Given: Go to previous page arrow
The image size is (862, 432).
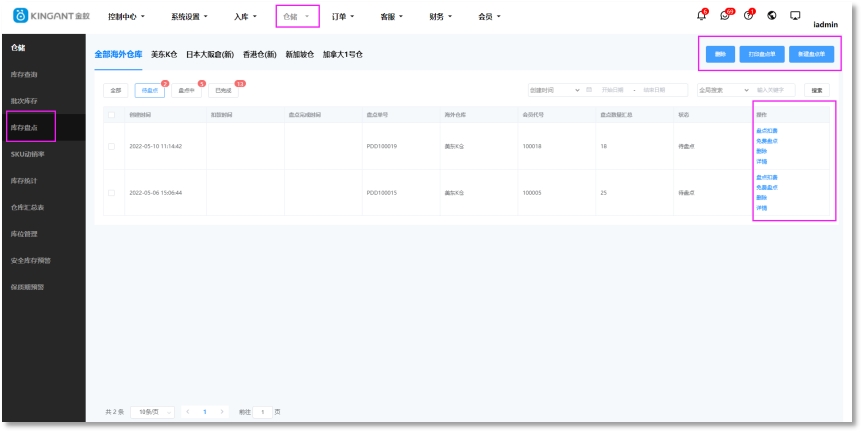Looking at the screenshot, I should click(x=187, y=411).
